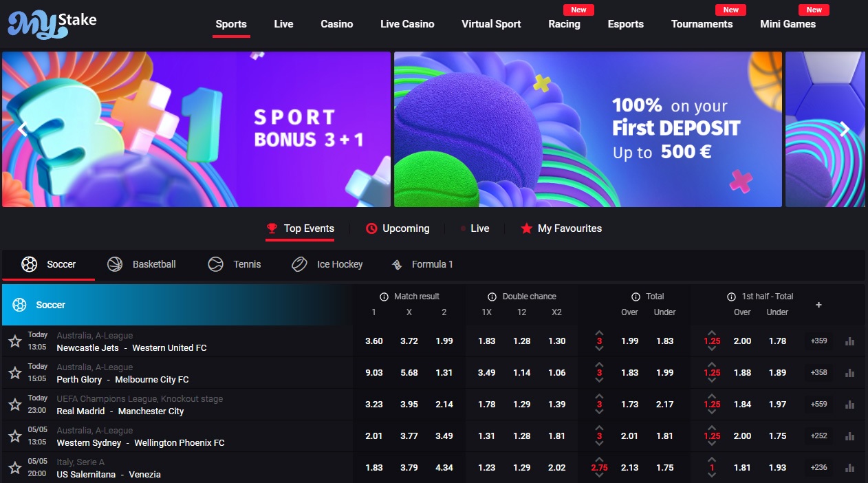This screenshot has height=483, width=868.
Task: Star the Real Madrid vs Manchester City match
Action: pyautogui.click(x=15, y=405)
